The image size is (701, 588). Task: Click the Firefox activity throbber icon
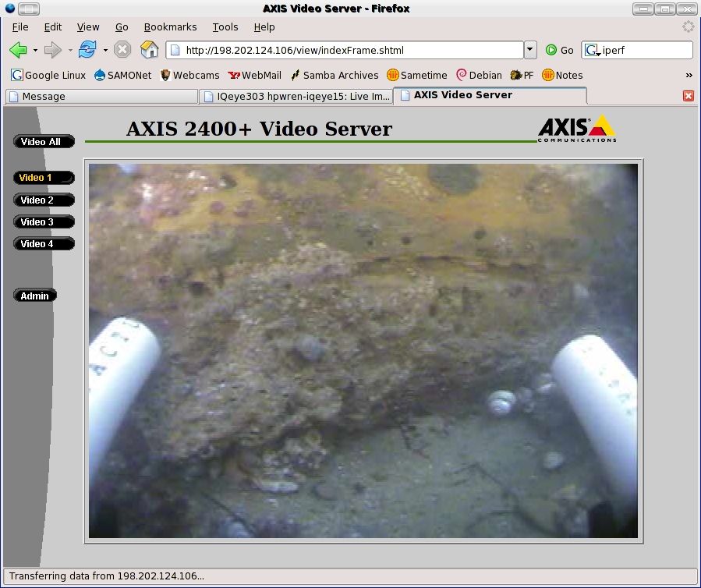point(688,27)
